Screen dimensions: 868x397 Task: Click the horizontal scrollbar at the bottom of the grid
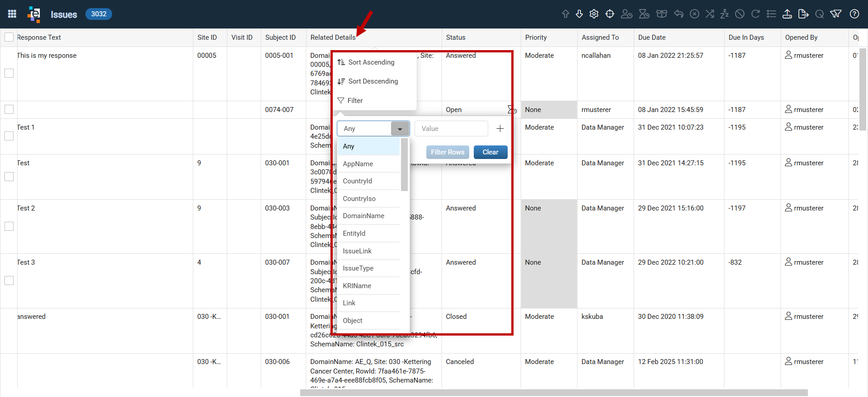coord(554,392)
